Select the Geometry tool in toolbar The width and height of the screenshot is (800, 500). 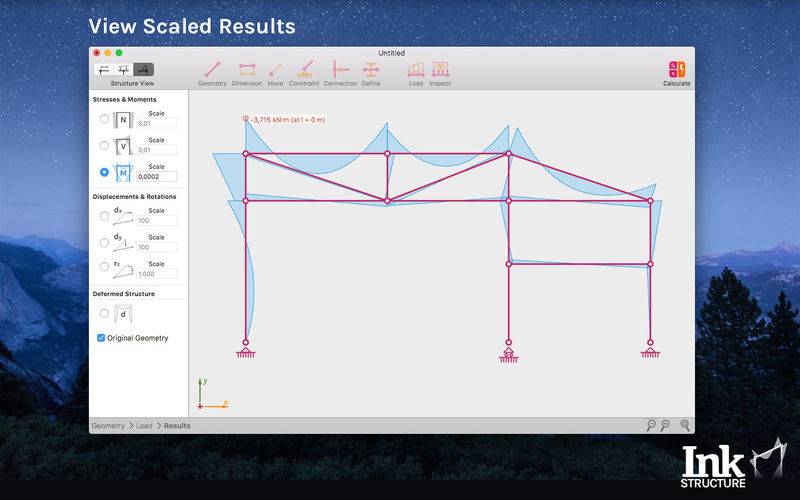coord(212,71)
